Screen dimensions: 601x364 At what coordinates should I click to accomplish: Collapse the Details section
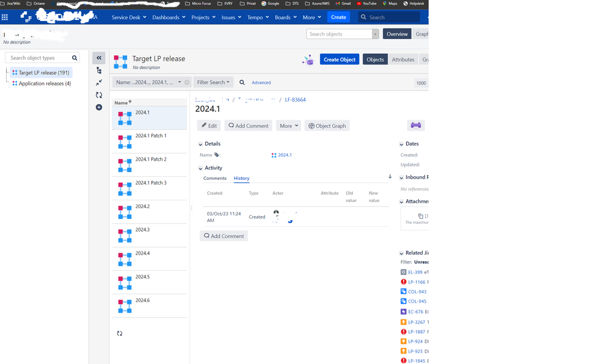coord(201,144)
